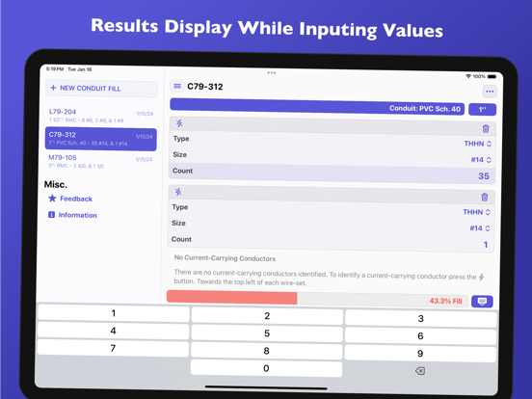Image resolution: width=532 pixels, height=399 pixels.
Task: Open Size #14 picker in second wire set
Action: [x=480, y=228]
